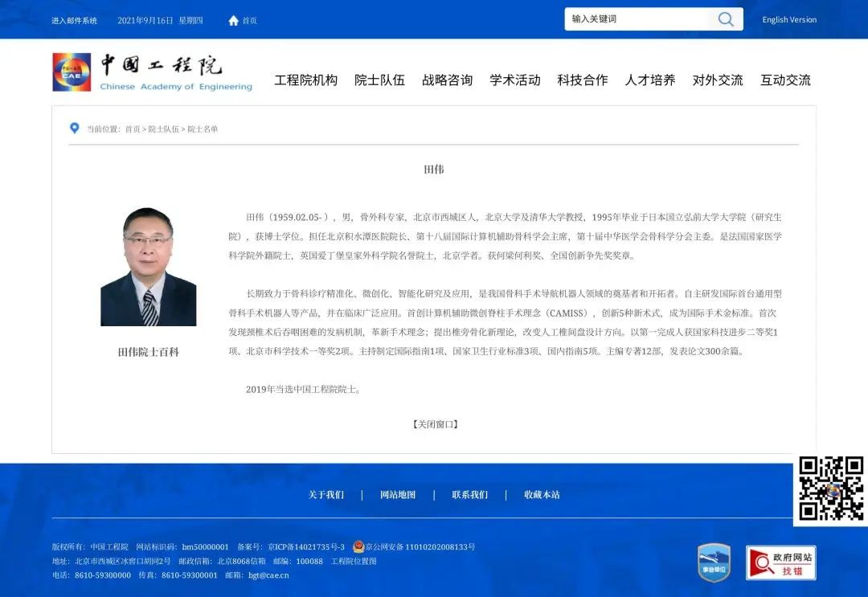Click the search magnifier icon
The image size is (868, 597).
[726, 19]
